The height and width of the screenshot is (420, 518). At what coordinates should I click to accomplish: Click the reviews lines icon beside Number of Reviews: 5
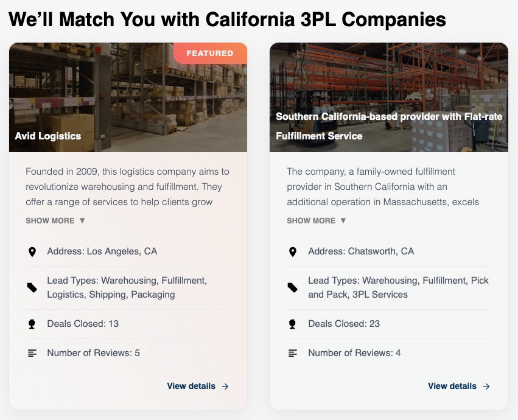tap(32, 353)
